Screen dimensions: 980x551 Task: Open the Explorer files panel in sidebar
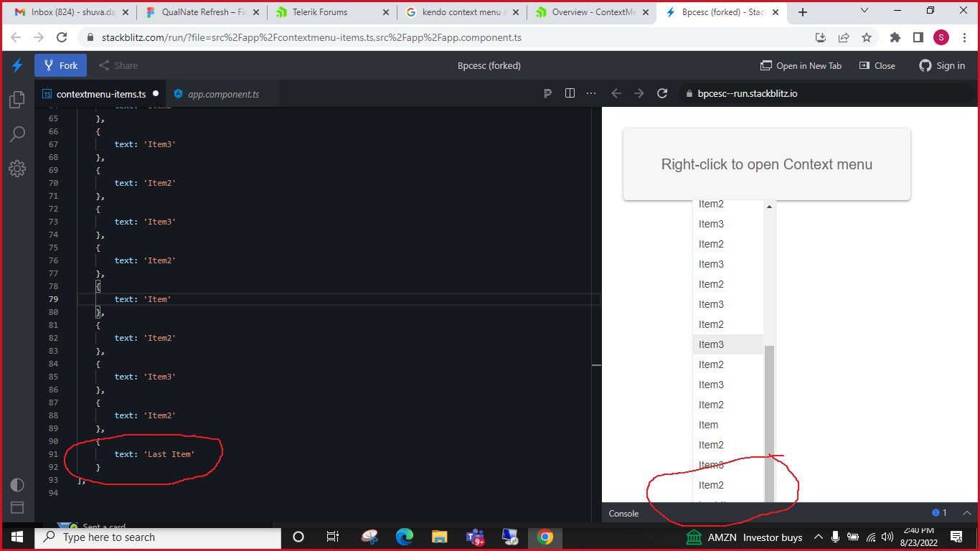(x=17, y=100)
